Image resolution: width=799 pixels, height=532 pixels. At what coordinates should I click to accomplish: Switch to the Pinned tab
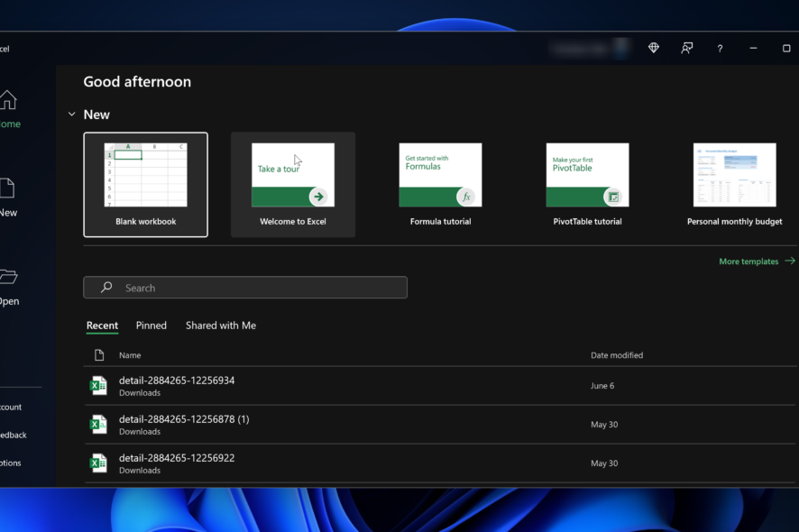(x=152, y=326)
